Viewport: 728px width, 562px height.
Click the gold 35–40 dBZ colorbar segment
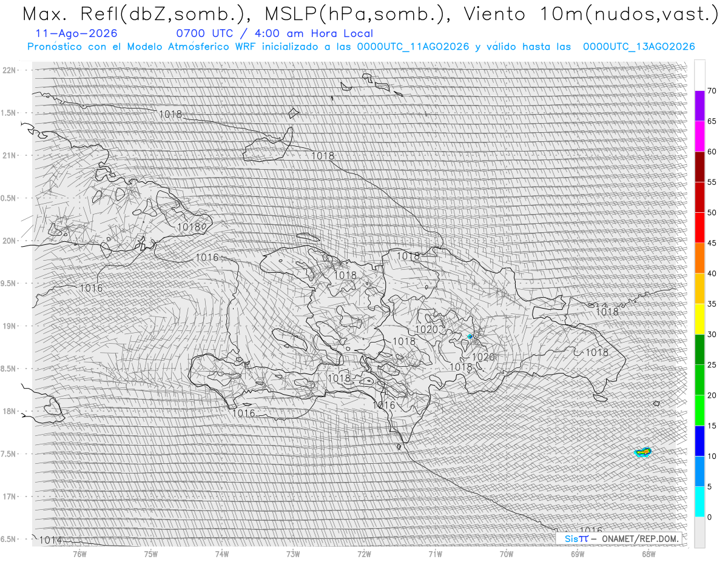[x=699, y=289]
